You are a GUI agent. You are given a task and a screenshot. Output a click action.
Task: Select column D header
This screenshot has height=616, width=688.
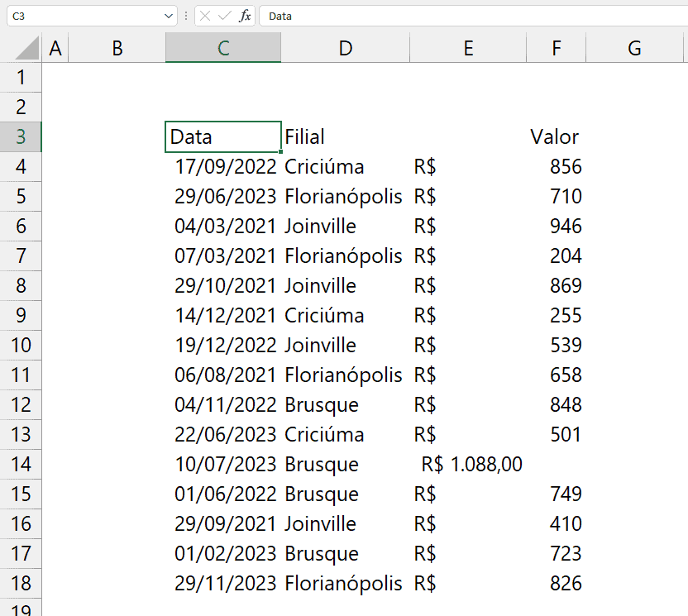tap(346, 48)
